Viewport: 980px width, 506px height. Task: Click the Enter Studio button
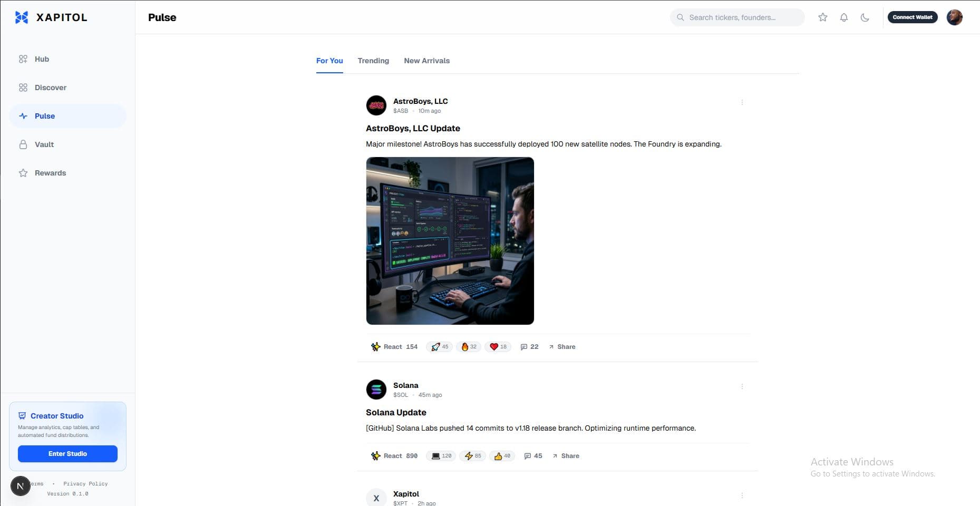tap(67, 454)
